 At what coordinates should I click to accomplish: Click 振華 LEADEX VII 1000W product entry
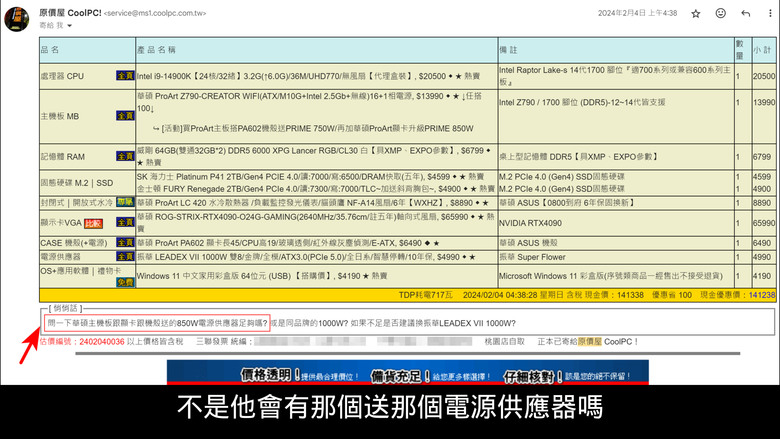point(306,257)
